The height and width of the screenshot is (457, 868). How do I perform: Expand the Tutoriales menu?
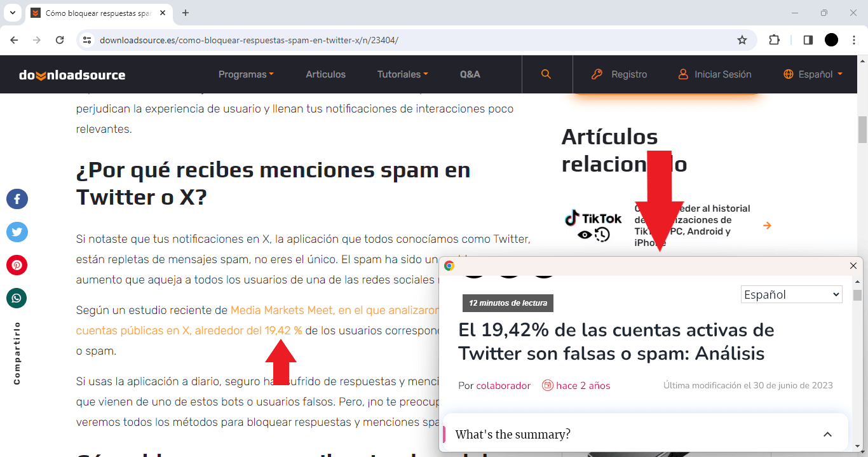click(x=403, y=74)
